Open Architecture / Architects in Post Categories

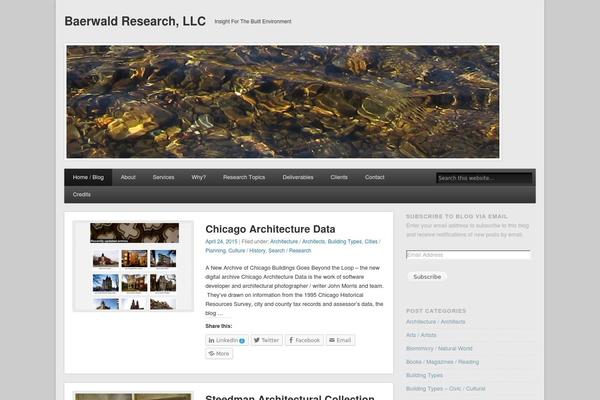click(x=435, y=322)
